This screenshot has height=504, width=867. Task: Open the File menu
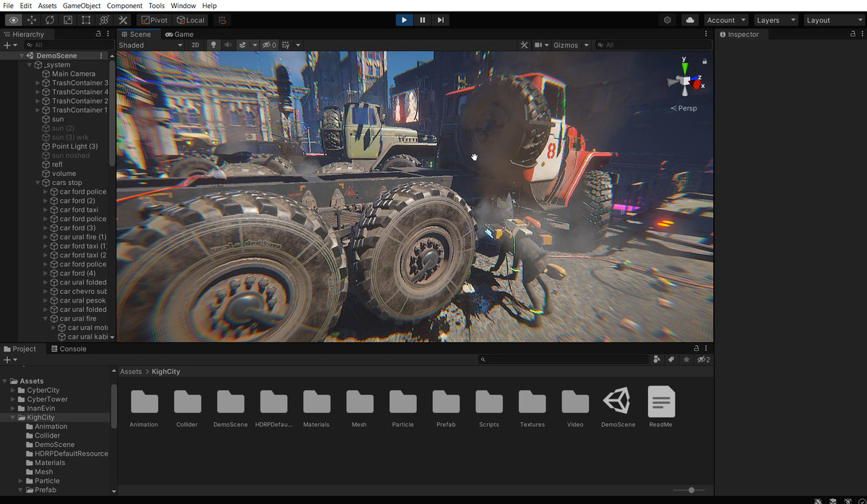pos(9,6)
